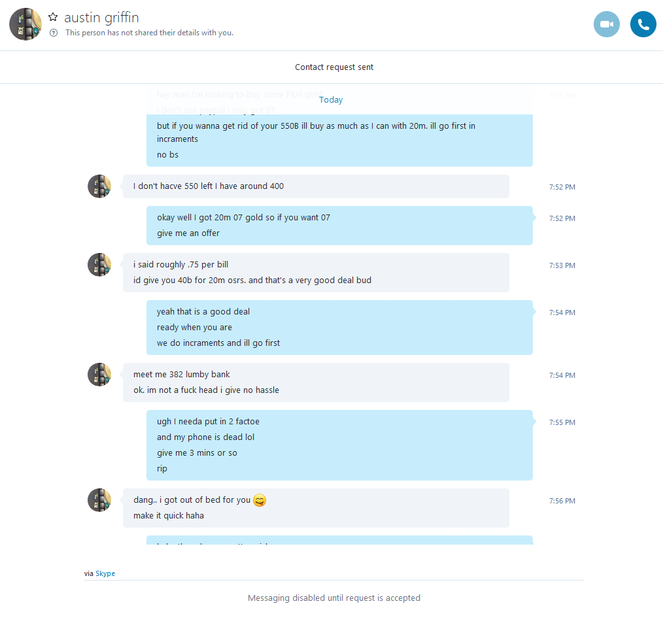Click the tongue-out smiley emoticon
This screenshot has width=663, height=644.
pos(260,500)
